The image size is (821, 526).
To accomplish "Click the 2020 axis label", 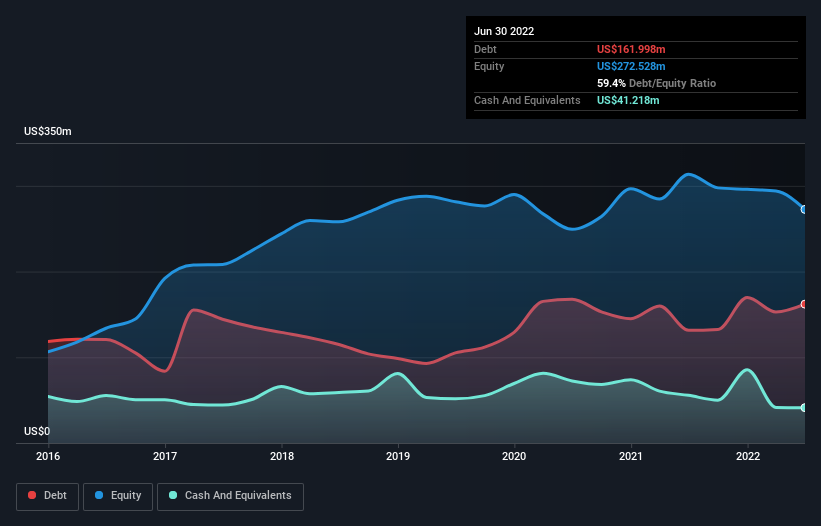I will [514, 456].
